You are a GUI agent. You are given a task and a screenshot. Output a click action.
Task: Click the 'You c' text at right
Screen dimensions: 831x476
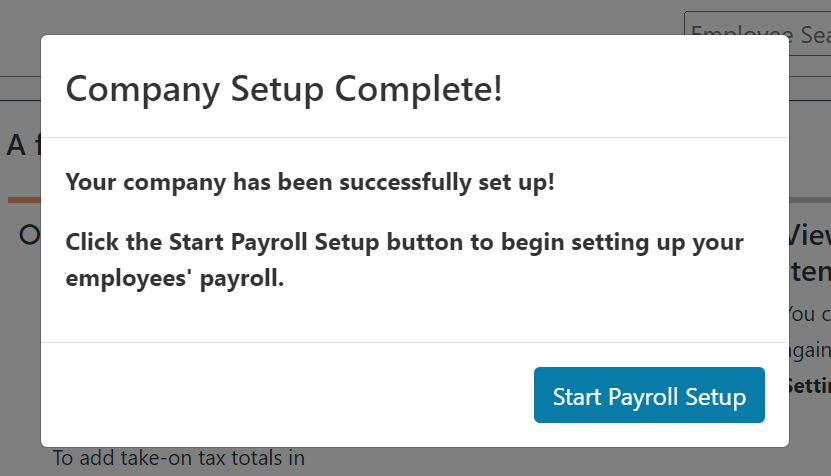pyautogui.click(x=809, y=314)
